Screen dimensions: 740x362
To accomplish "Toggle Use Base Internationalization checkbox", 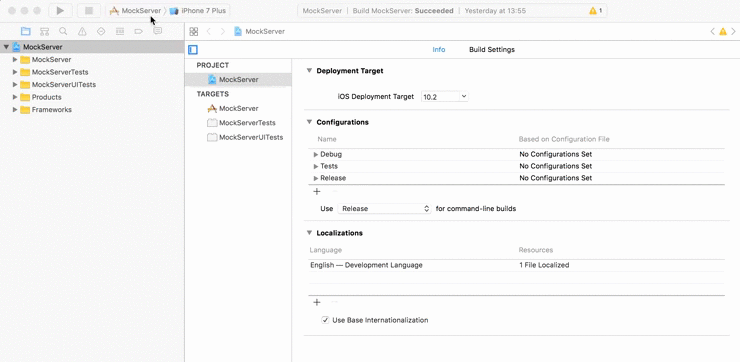I will click(325, 320).
